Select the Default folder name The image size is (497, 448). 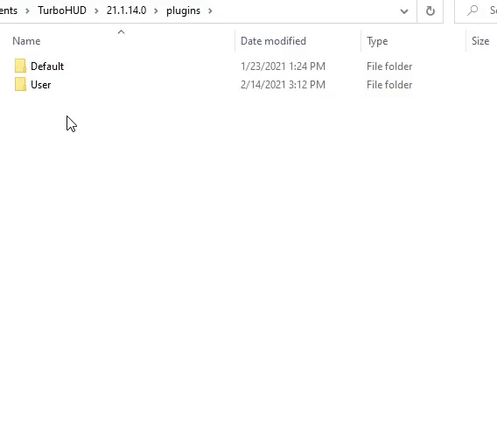47,66
